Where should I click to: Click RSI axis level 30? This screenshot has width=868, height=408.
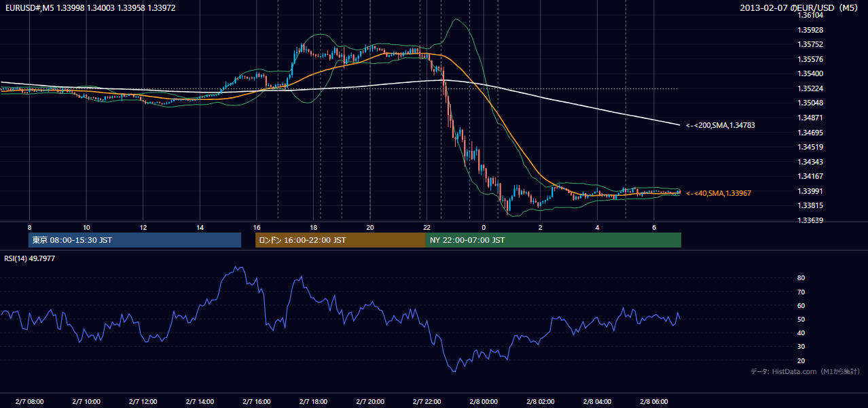point(801,347)
